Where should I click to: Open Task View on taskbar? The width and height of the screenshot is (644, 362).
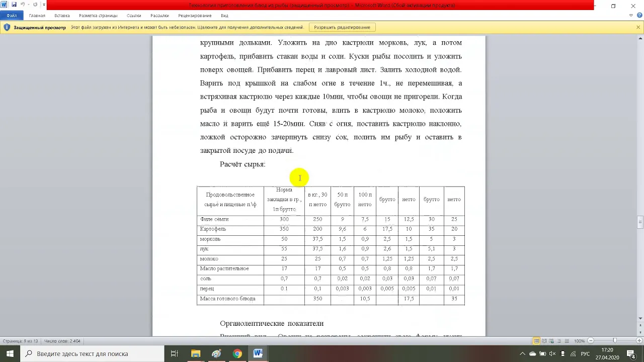[175, 353]
